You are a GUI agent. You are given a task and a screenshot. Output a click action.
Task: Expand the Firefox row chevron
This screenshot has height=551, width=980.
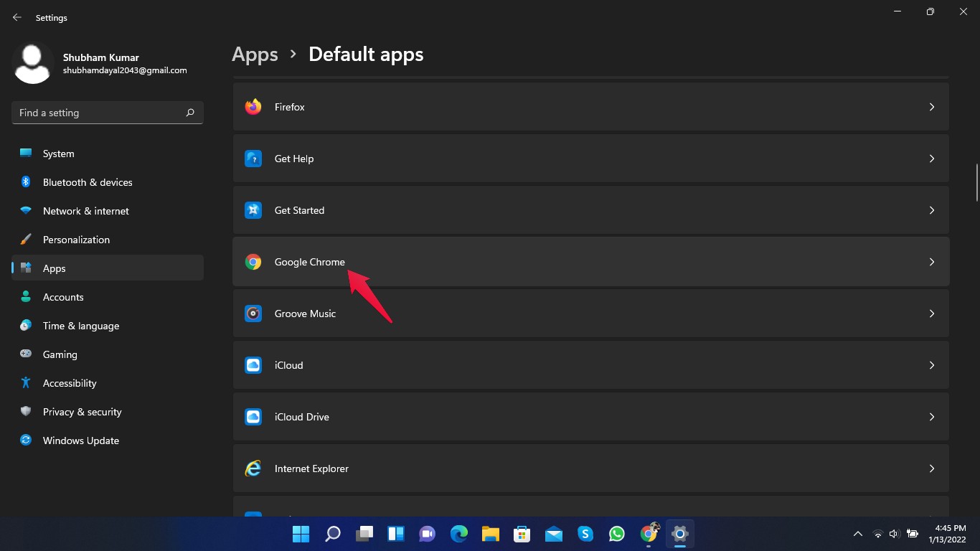pyautogui.click(x=931, y=107)
